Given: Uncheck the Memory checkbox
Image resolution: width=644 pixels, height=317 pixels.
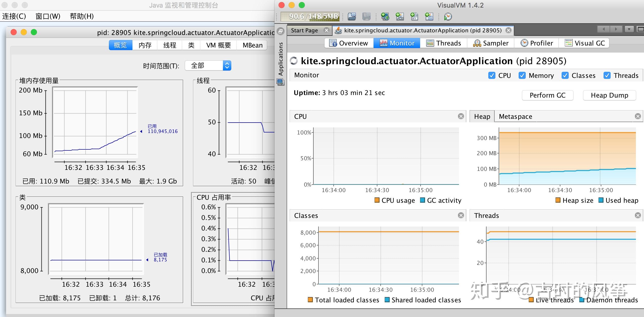Looking at the screenshot, I should coord(522,75).
